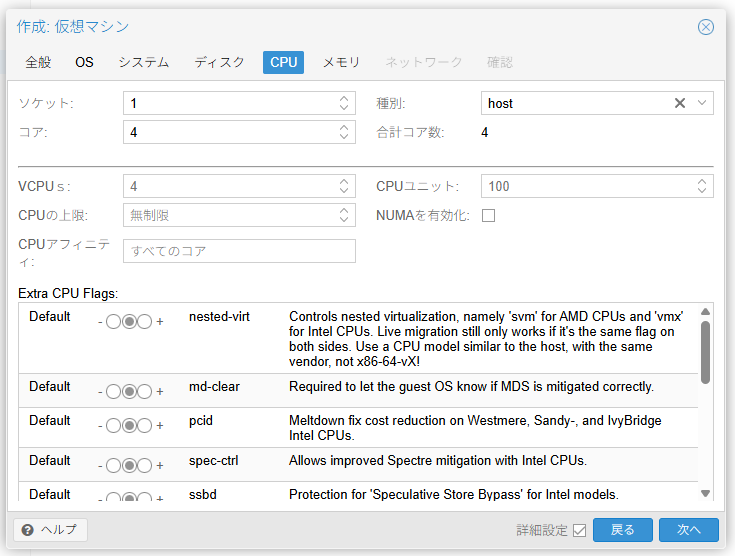Toggle the 詳細設定 advanced checkbox
Viewport: 735px width, 556px height.
[579, 530]
